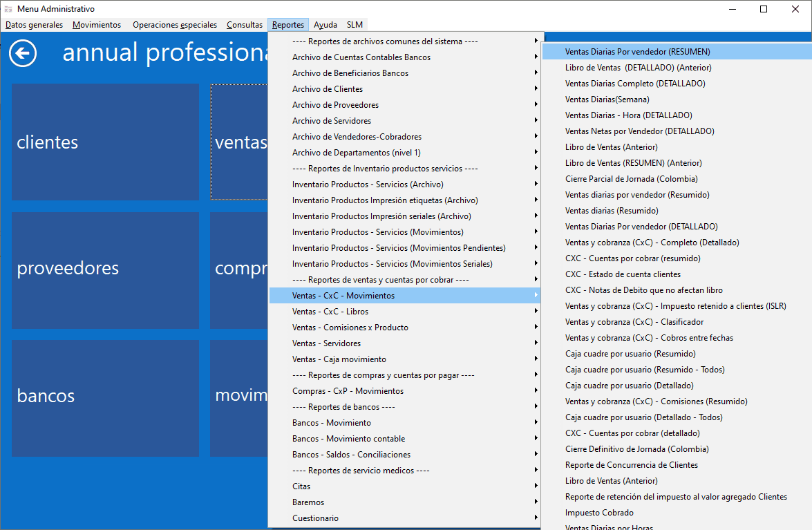
Task: Select Reporte de Concurrencia de Clientes
Action: (x=631, y=465)
